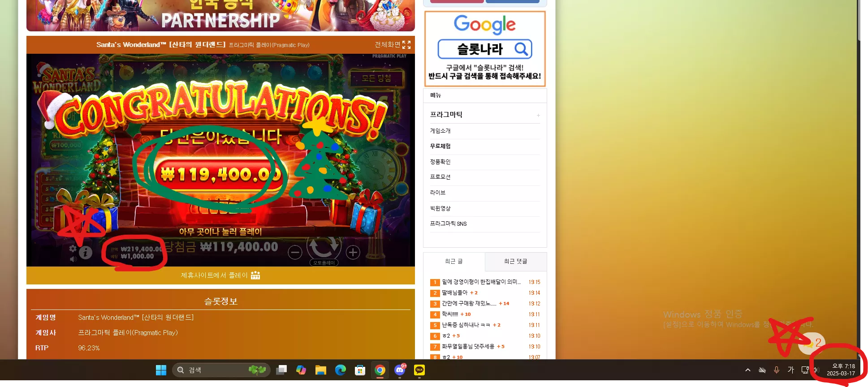868x387 pixels.
Task: Click the microphone tray icon
Action: (777, 370)
